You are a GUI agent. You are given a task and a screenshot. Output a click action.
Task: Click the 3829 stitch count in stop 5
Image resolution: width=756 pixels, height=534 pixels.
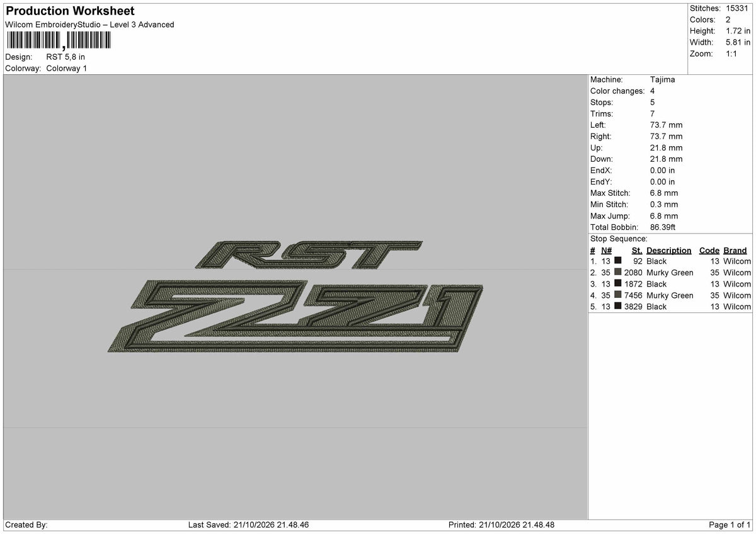(633, 307)
